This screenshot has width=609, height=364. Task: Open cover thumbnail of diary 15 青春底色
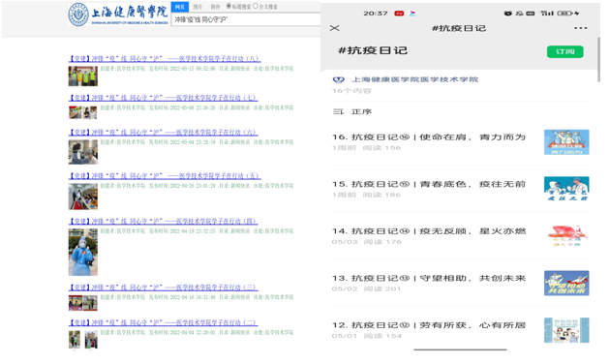[566, 189]
